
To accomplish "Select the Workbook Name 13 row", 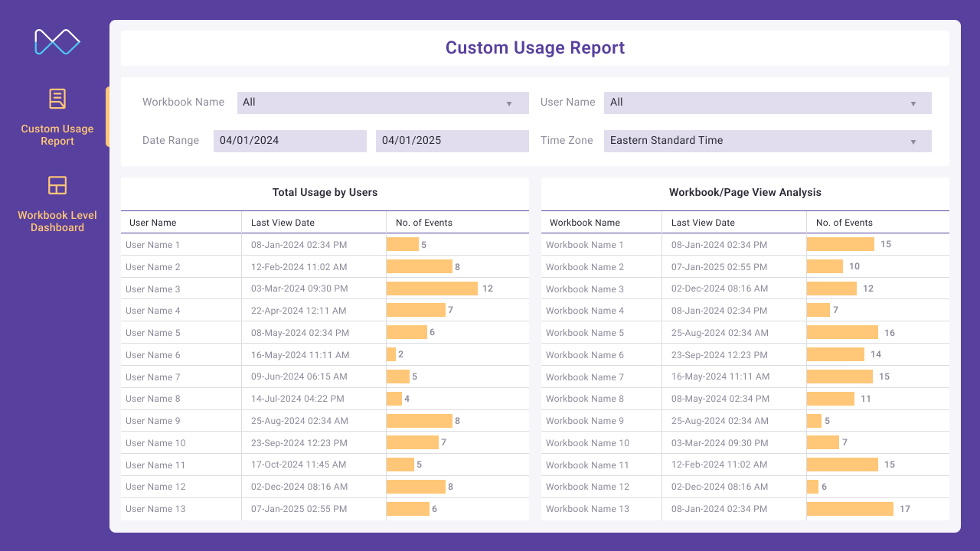I will click(586, 508).
